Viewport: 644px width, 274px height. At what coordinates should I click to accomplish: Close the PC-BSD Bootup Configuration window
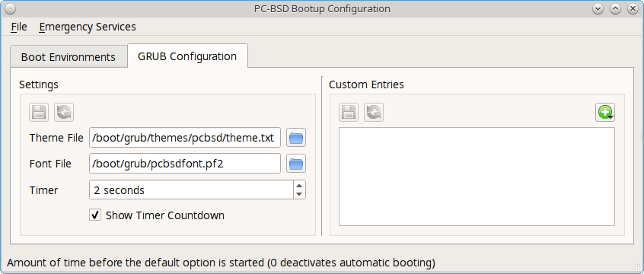click(x=633, y=8)
